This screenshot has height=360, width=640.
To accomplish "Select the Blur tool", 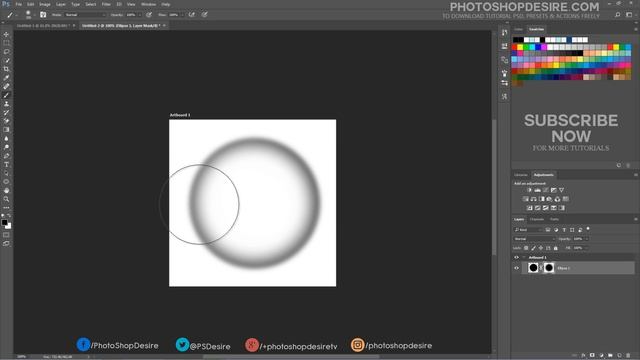I will click(x=6, y=138).
